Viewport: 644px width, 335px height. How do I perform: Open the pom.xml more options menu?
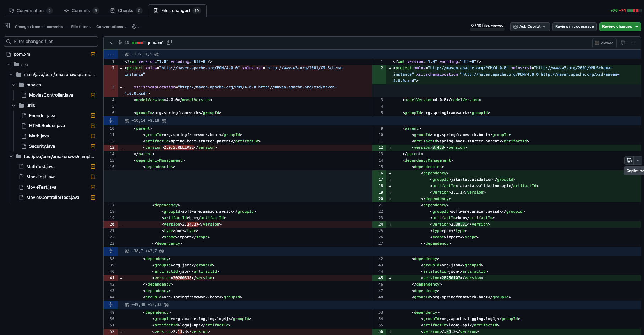[x=633, y=43]
